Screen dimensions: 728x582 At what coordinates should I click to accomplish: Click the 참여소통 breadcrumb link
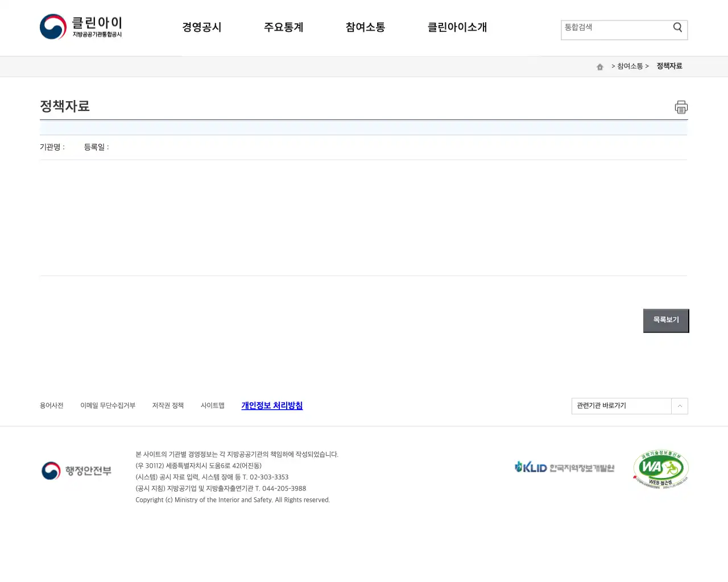630,66
